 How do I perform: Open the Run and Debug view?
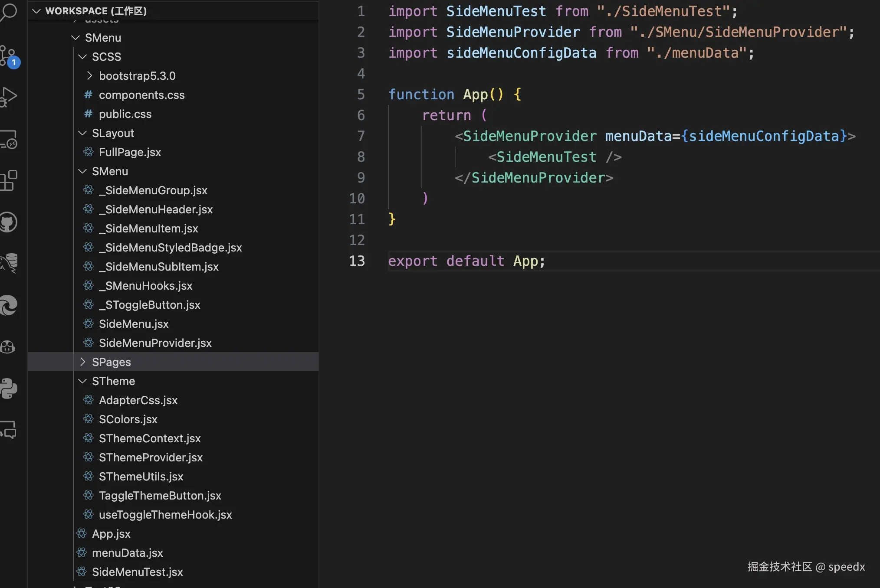click(9, 96)
